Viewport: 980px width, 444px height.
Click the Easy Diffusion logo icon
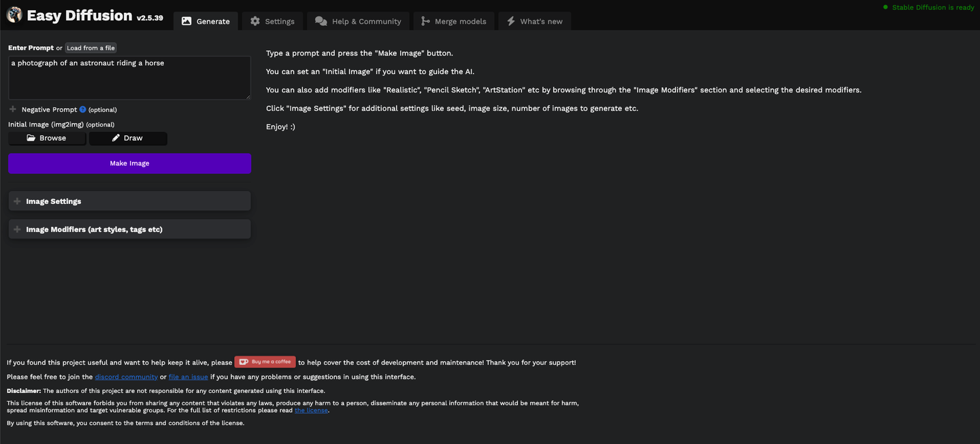[14, 15]
